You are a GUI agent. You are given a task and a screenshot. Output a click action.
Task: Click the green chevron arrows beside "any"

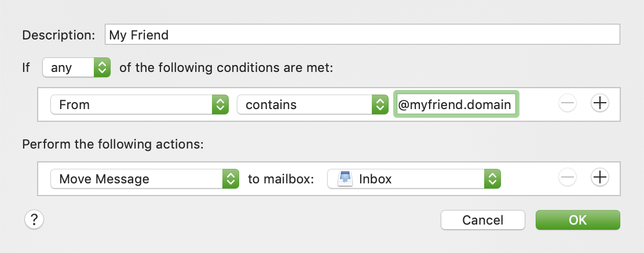point(102,68)
